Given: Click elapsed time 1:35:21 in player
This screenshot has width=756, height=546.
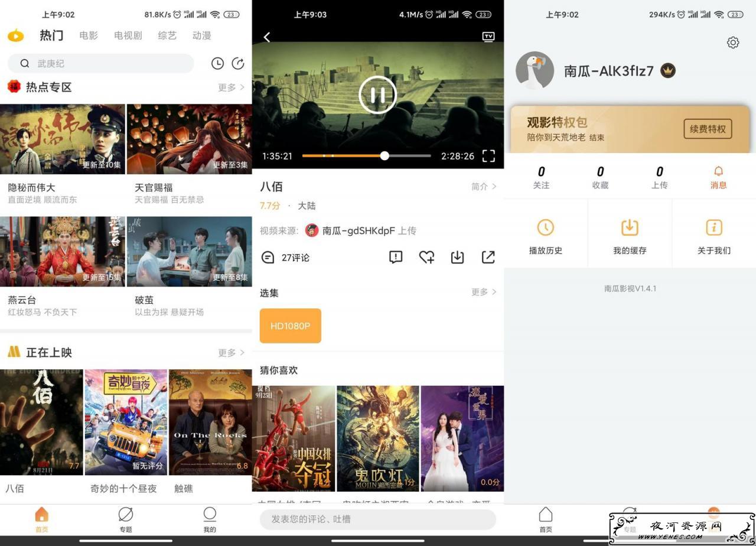Looking at the screenshot, I should [278, 156].
